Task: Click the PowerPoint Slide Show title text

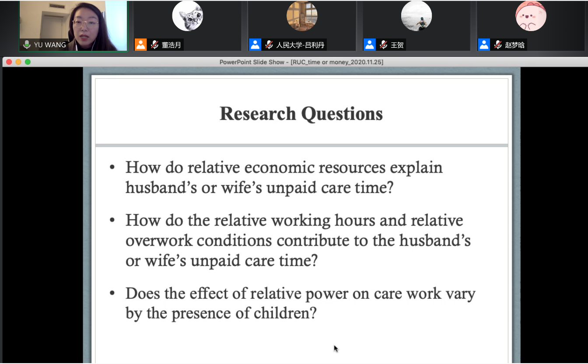Action: pos(301,62)
